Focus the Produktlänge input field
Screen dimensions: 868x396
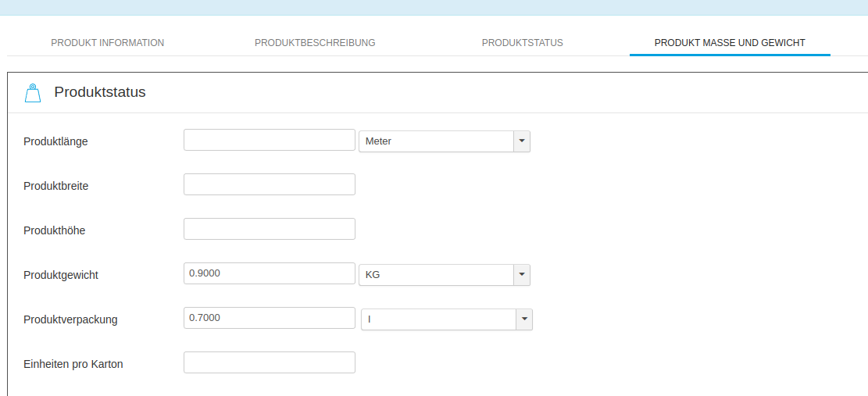[270, 141]
